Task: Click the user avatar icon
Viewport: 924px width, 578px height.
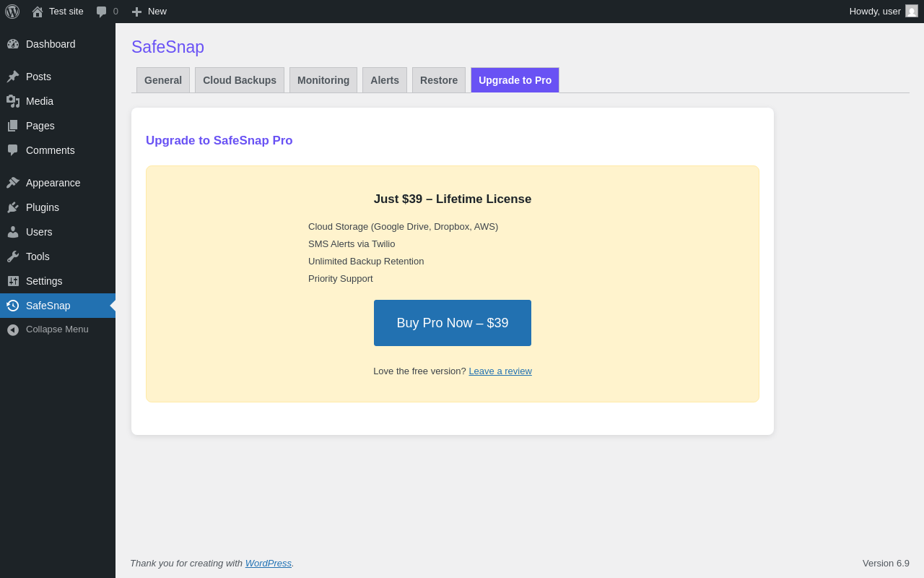Action: [x=912, y=11]
